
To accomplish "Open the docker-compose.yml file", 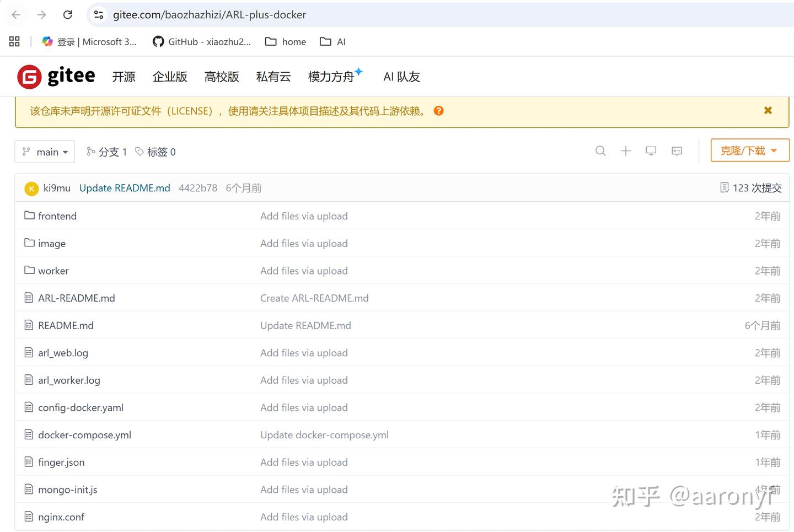I will click(x=84, y=434).
